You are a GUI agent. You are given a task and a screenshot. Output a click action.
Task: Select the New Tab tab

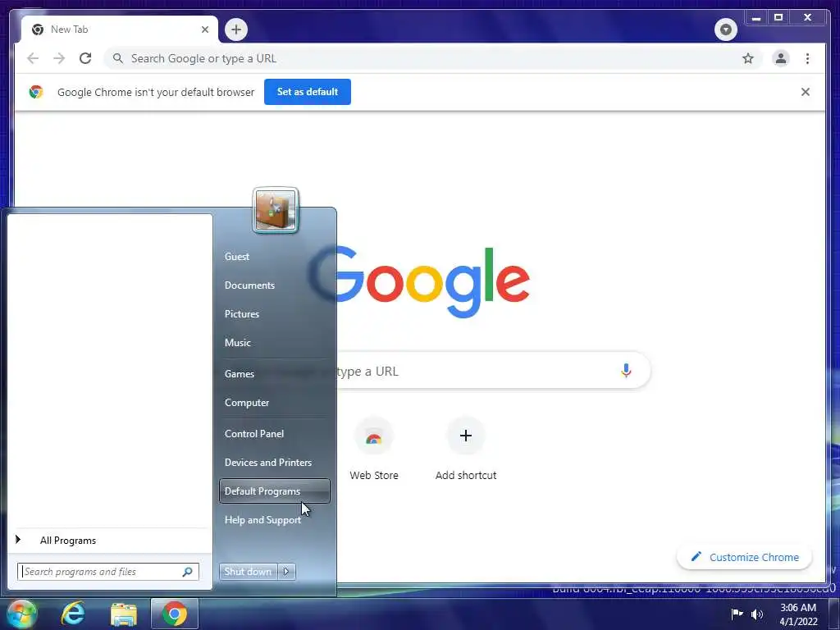point(120,30)
